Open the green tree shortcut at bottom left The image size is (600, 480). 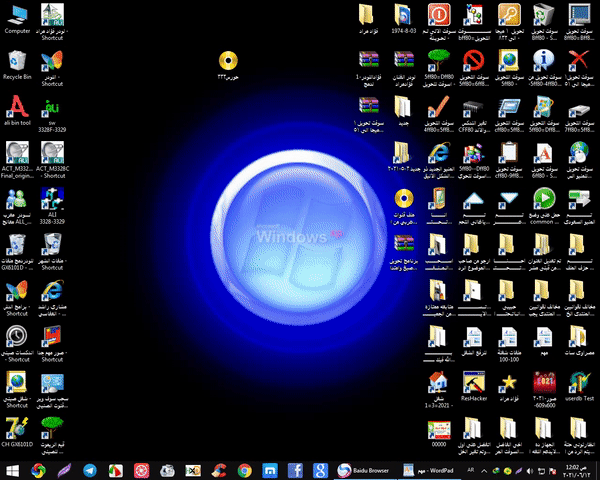click(52, 435)
